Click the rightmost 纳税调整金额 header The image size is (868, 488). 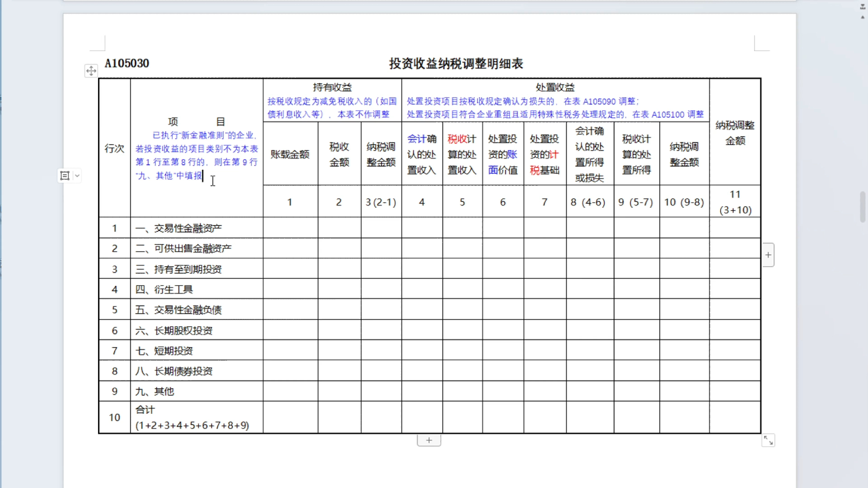pyautogui.click(x=735, y=133)
